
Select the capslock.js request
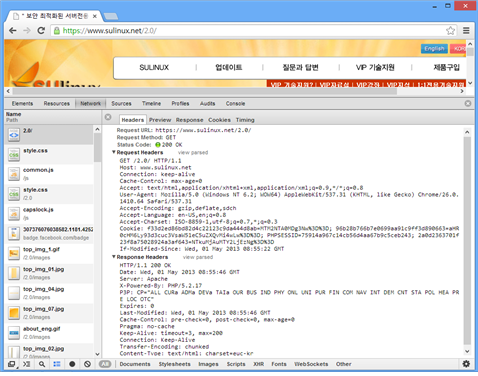pos(49,214)
